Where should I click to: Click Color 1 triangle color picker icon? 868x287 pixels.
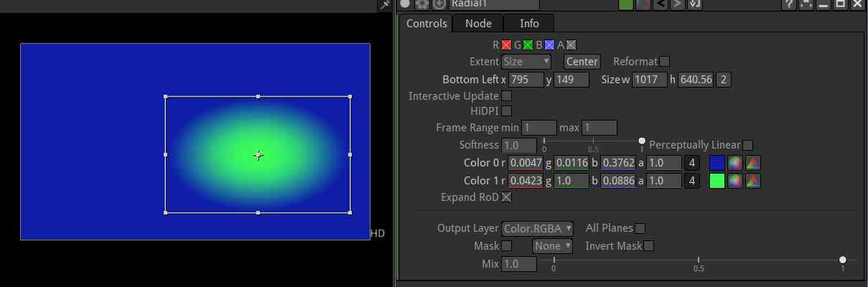[x=752, y=181]
